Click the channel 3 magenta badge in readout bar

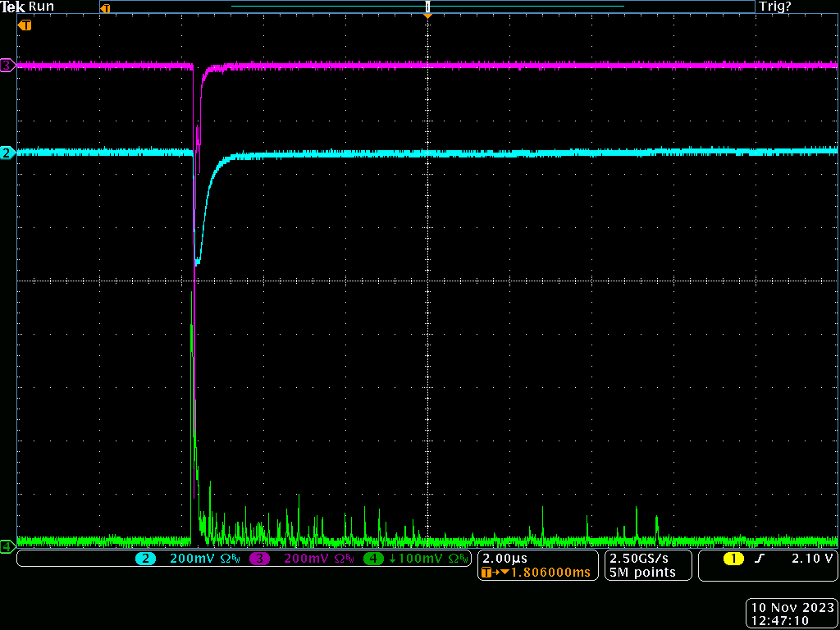pos(260,559)
